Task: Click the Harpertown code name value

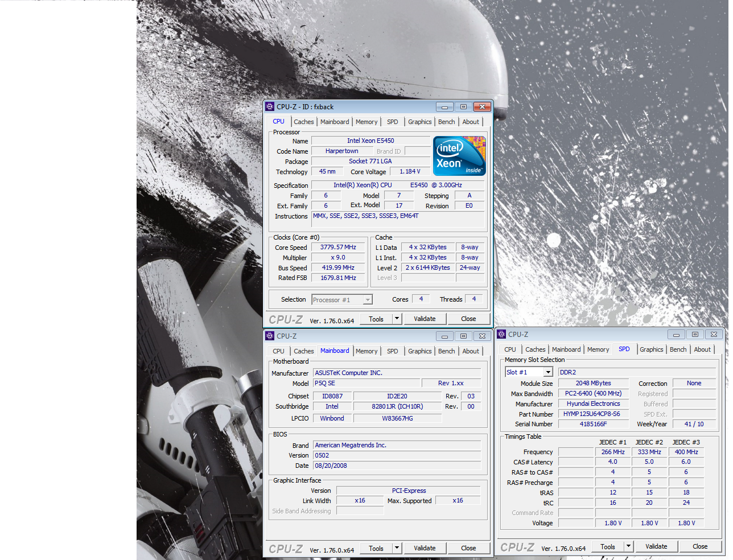Action: 342,151
